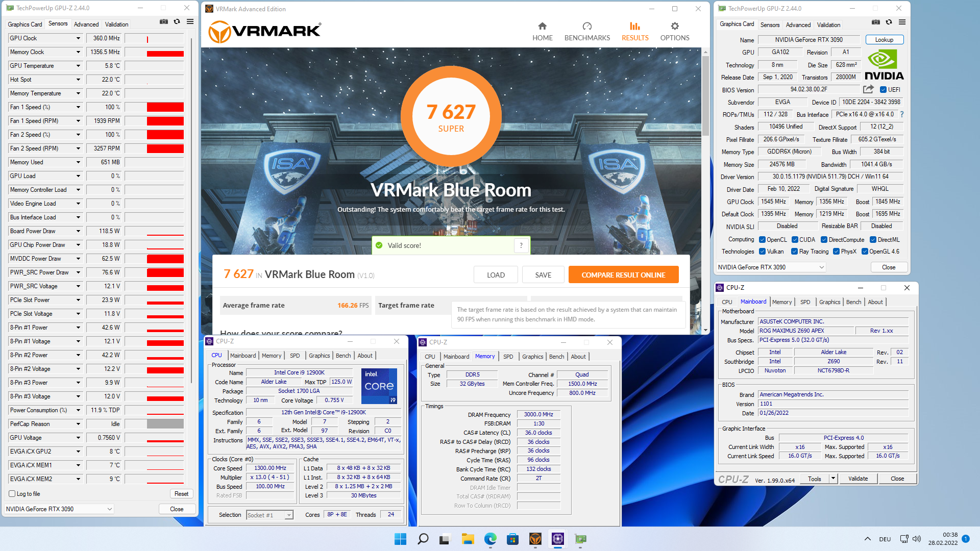Toggle Vulkan checkbox
Viewport: 980px width, 551px height.
coord(762,252)
